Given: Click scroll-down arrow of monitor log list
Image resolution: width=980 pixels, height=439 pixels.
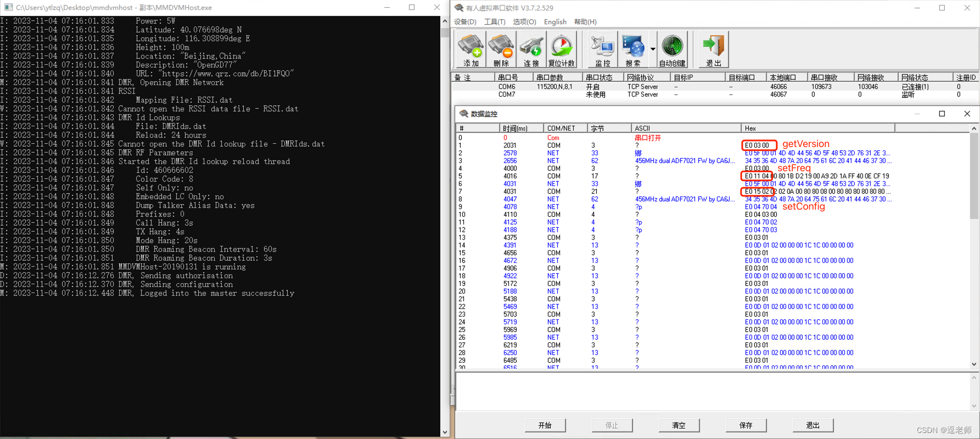Looking at the screenshot, I should tap(974, 364).
